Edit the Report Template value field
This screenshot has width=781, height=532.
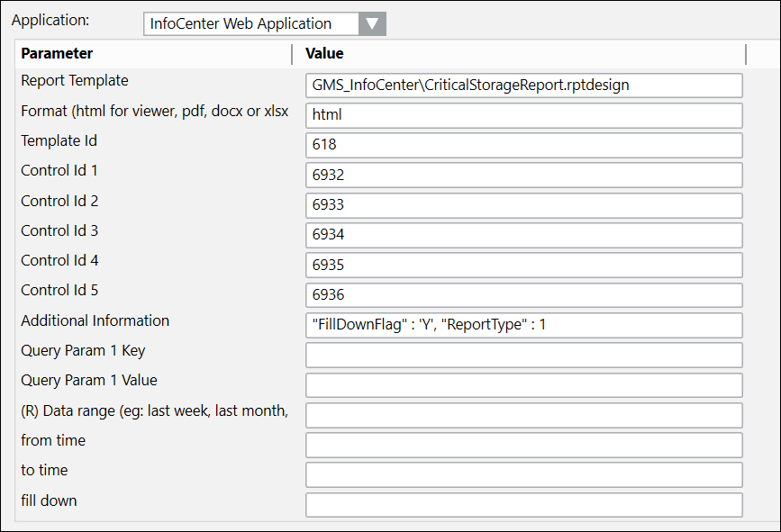pos(523,86)
